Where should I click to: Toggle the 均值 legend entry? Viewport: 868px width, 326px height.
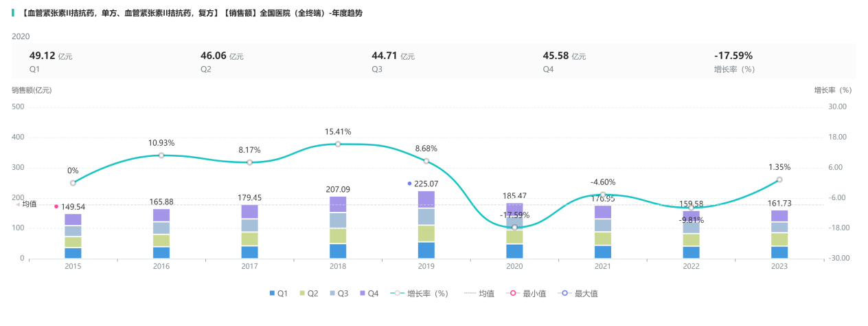(x=479, y=294)
